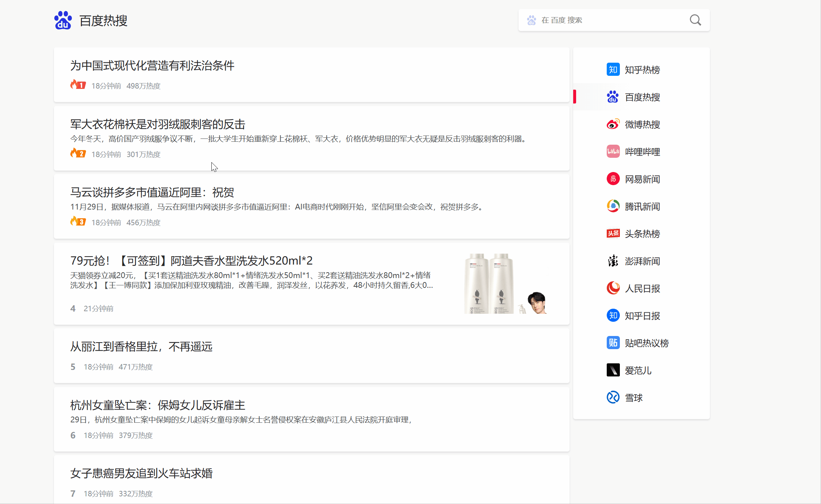Click the search magnifier icon
Image resolution: width=821 pixels, height=504 pixels.
point(695,20)
